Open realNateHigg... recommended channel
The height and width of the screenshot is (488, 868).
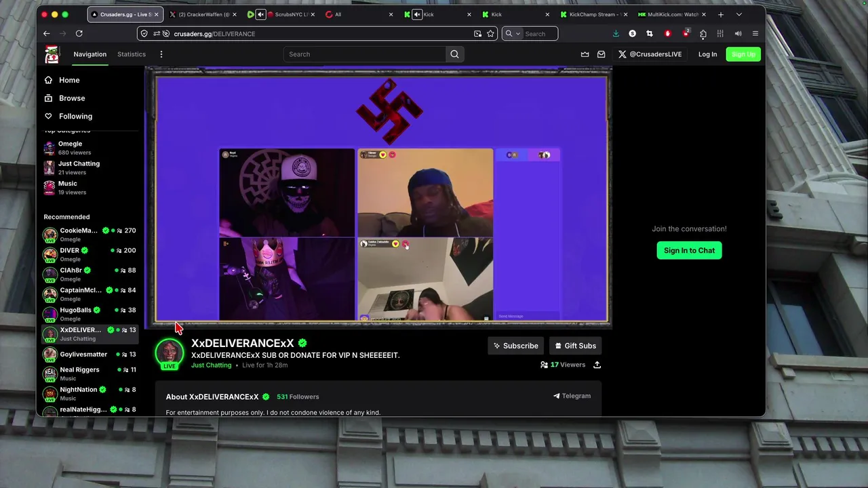point(90,410)
